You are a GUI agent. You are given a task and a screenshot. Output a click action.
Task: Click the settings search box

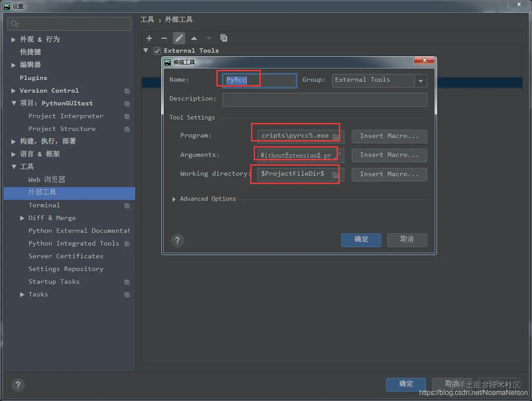70,24
